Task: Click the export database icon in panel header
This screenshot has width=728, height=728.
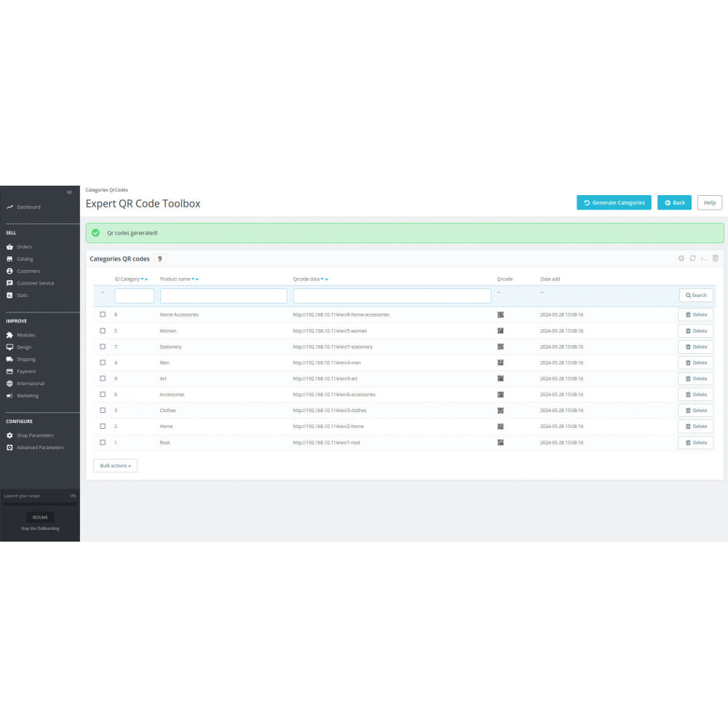Action: 715,258
